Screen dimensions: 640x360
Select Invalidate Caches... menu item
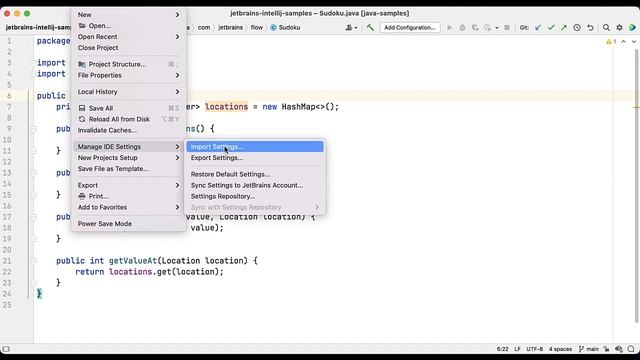tap(129, 130)
